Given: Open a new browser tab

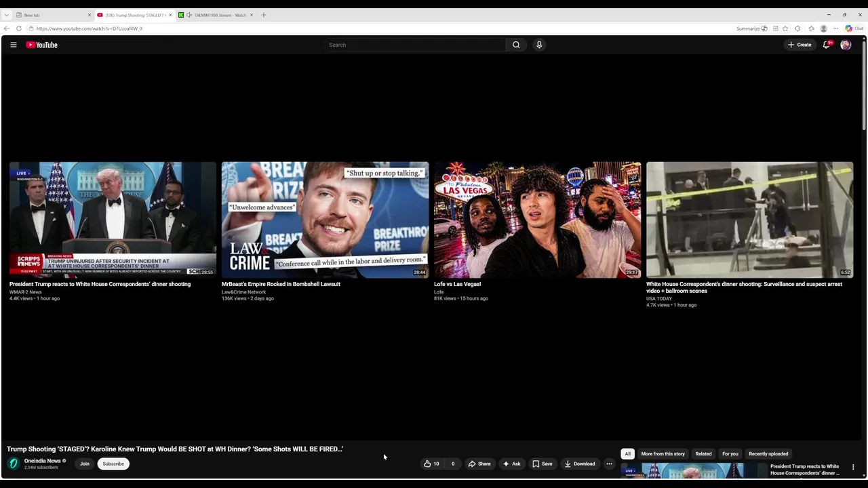Looking at the screenshot, I should tap(264, 15).
